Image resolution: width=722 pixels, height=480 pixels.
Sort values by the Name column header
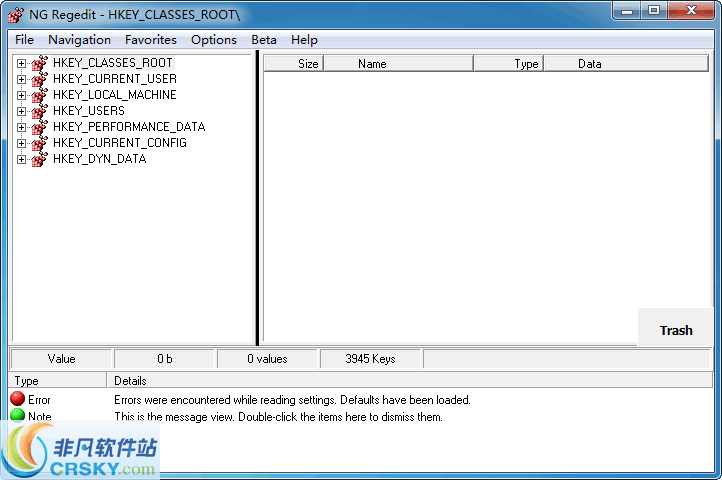[x=399, y=64]
